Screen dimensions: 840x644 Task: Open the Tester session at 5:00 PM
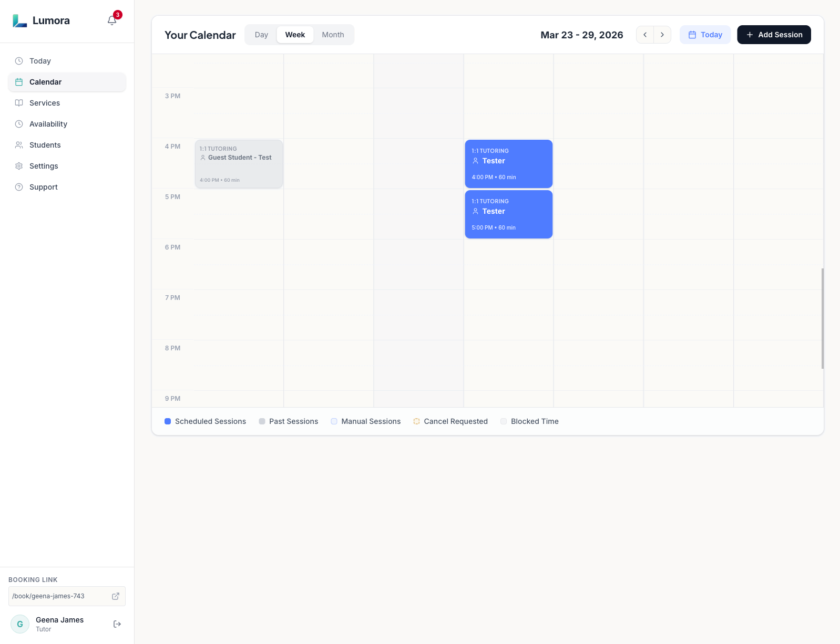508,214
